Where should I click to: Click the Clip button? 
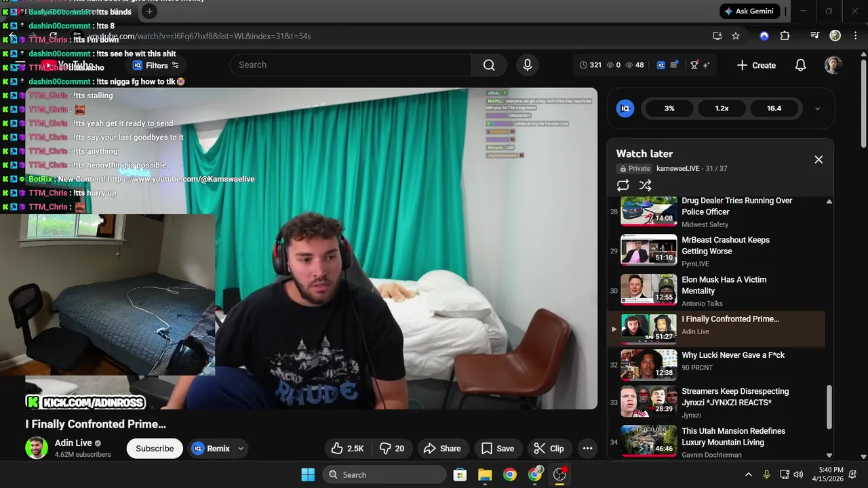tap(549, 448)
